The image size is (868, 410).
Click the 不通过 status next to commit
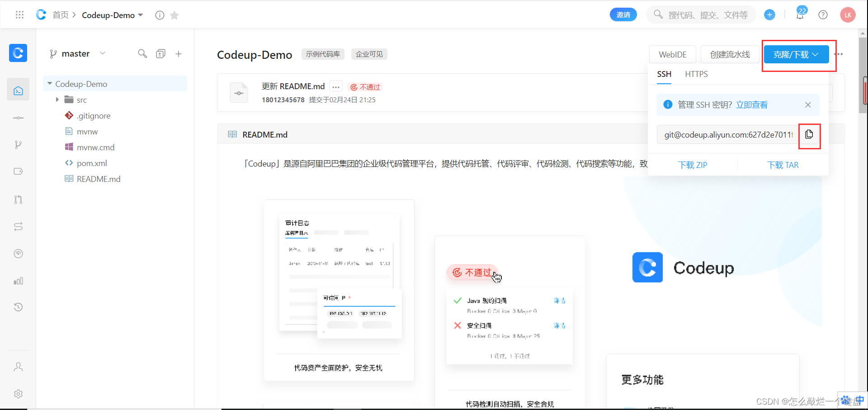click(x=365, y=87)
